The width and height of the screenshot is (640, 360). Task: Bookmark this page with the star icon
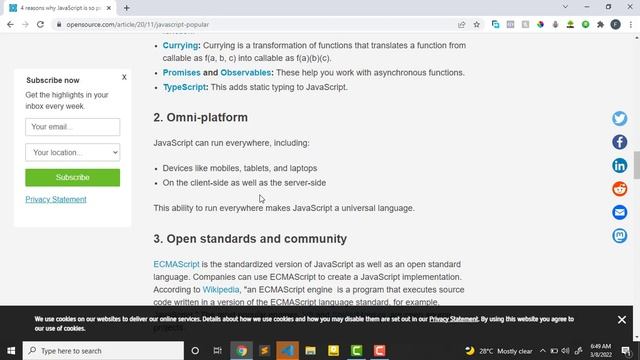pos(476,24)
